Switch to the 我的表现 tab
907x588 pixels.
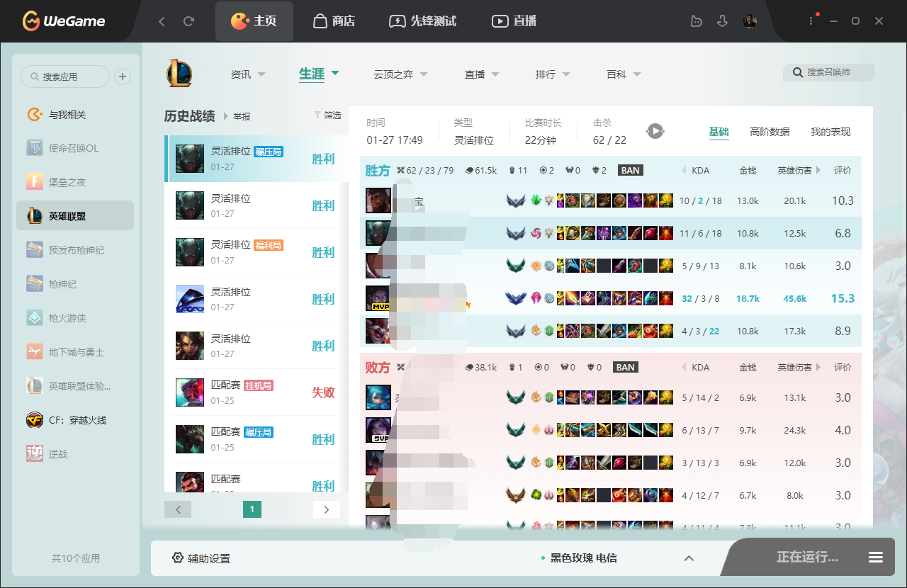coord(830,132)
